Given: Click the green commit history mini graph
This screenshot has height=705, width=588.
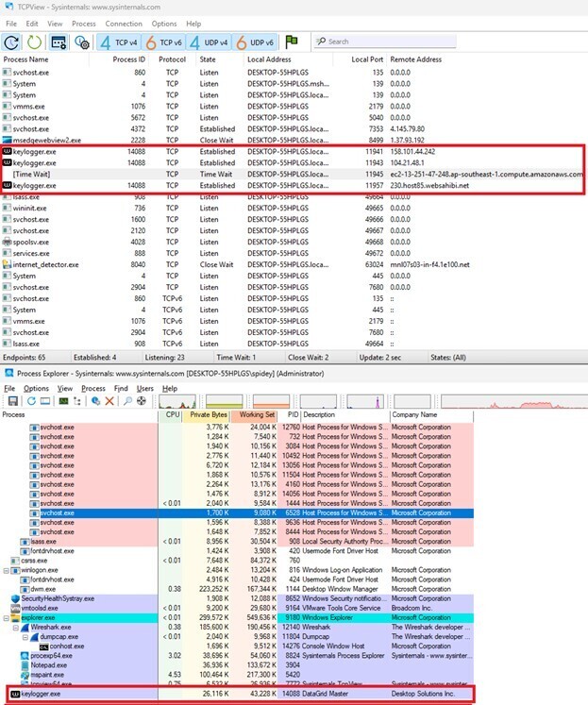Looking at the screenshot, I should tap(225, 401).
